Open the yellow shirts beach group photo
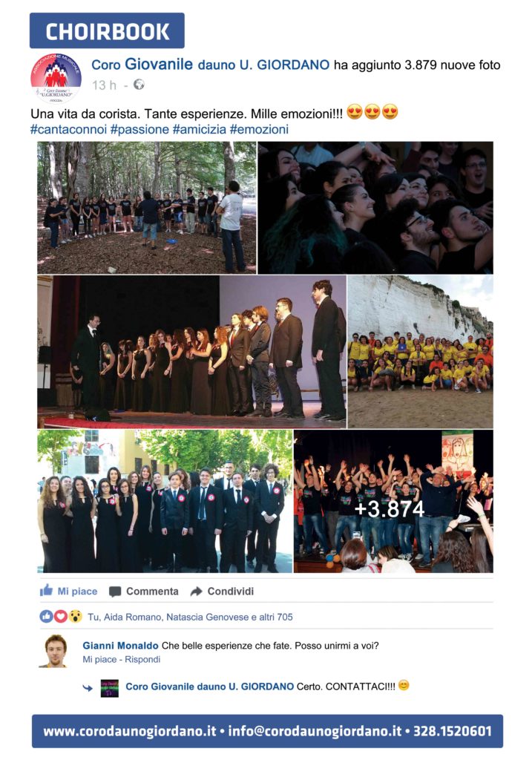This screenshot has height=760, width=532. [x=420, y=352]
